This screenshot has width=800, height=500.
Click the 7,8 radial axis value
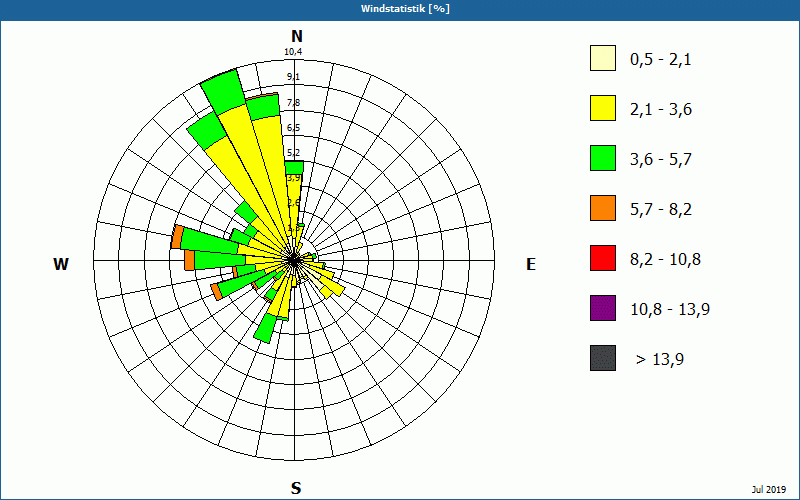click(293, 103)
